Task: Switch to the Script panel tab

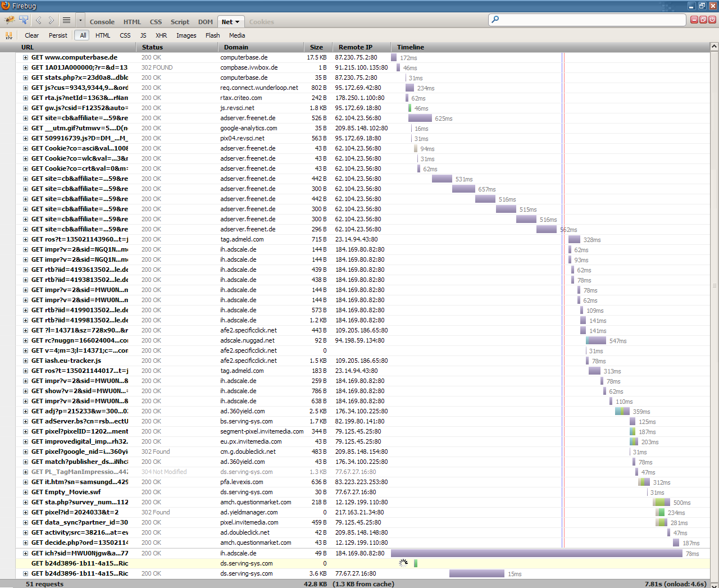Action: tap(180, 22)
